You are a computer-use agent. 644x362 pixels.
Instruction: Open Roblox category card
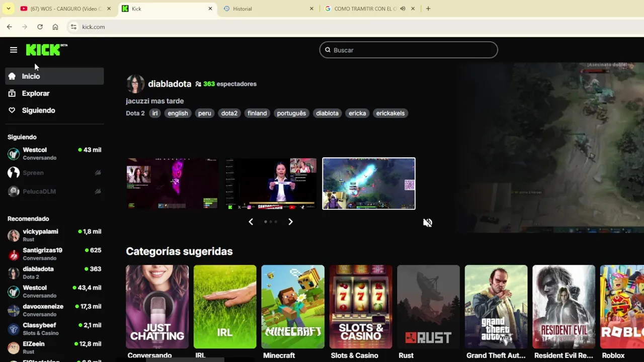point(622,307)
